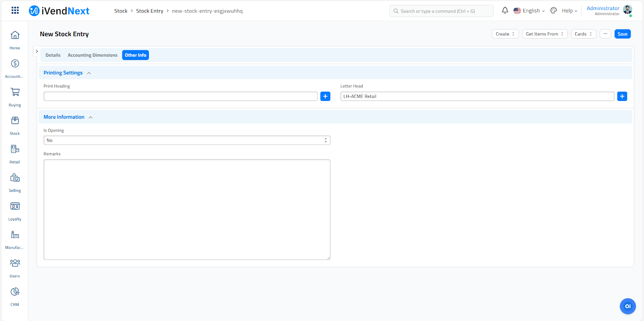The image size is (644, 321).
Task: Expand the Get Items From dropdown
Action: (545, 34)
